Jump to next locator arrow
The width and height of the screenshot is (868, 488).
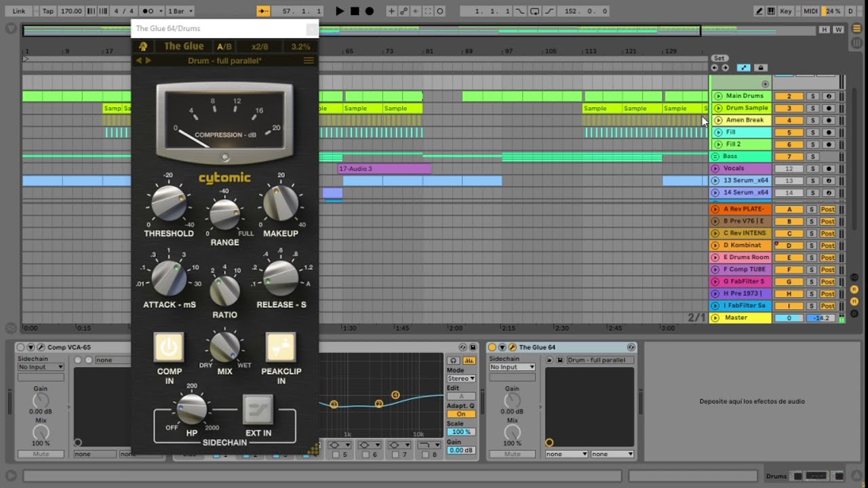[725, 68]
